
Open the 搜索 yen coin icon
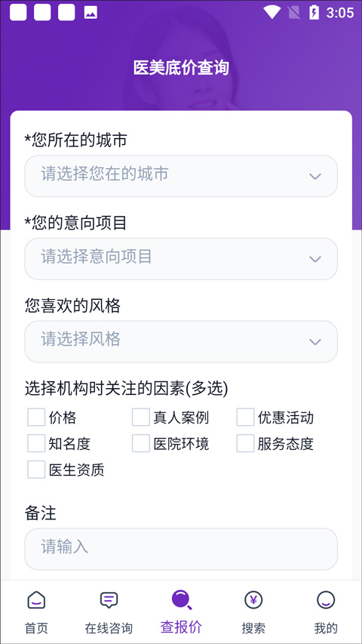[253, 600]
